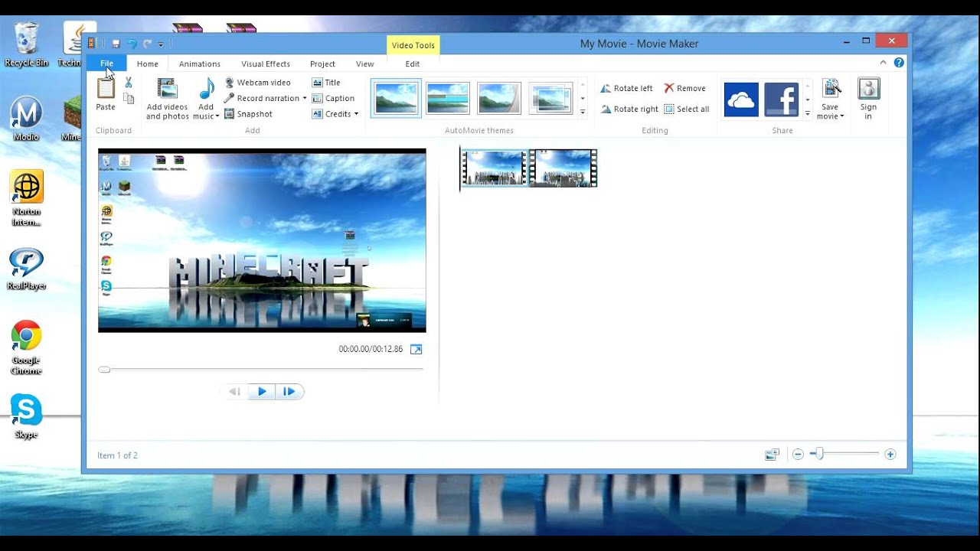Click the Copy icon in Clipboard group
The height and width of the screenshot is (551, 980).
[129, 99]
